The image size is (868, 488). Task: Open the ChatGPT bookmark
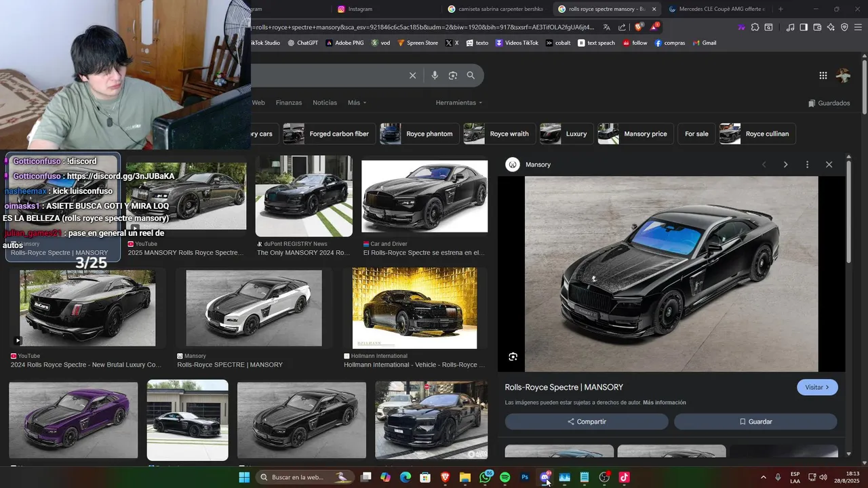(x=302, y=43)
